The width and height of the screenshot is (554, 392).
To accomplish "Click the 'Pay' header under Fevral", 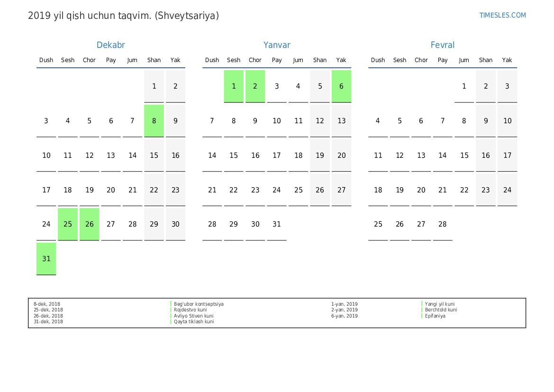I will pyautogui.click(x=442, y=60).
